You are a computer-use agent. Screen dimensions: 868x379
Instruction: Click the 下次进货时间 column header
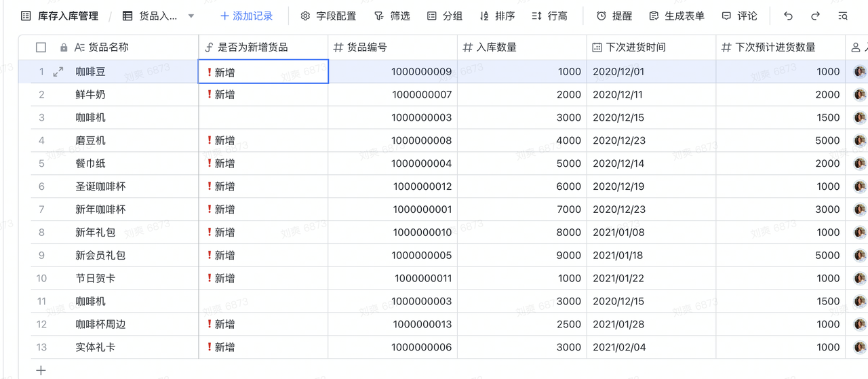(x=635, y=47)
